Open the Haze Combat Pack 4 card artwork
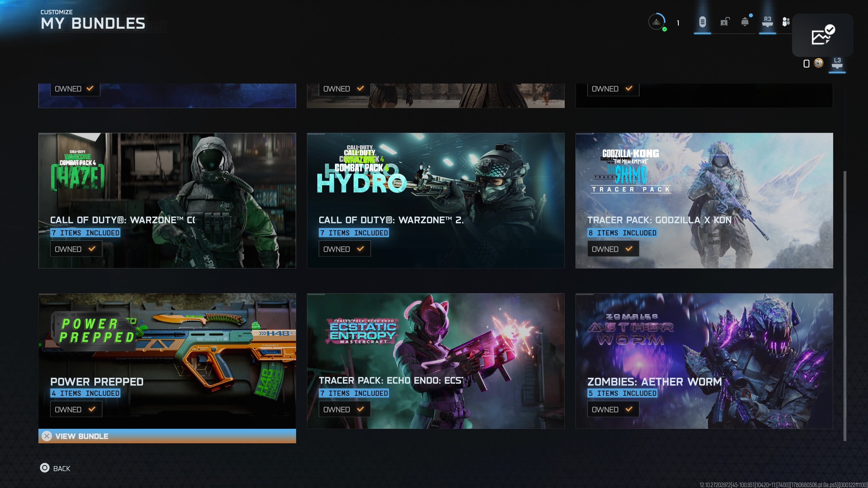 [167, 200]
